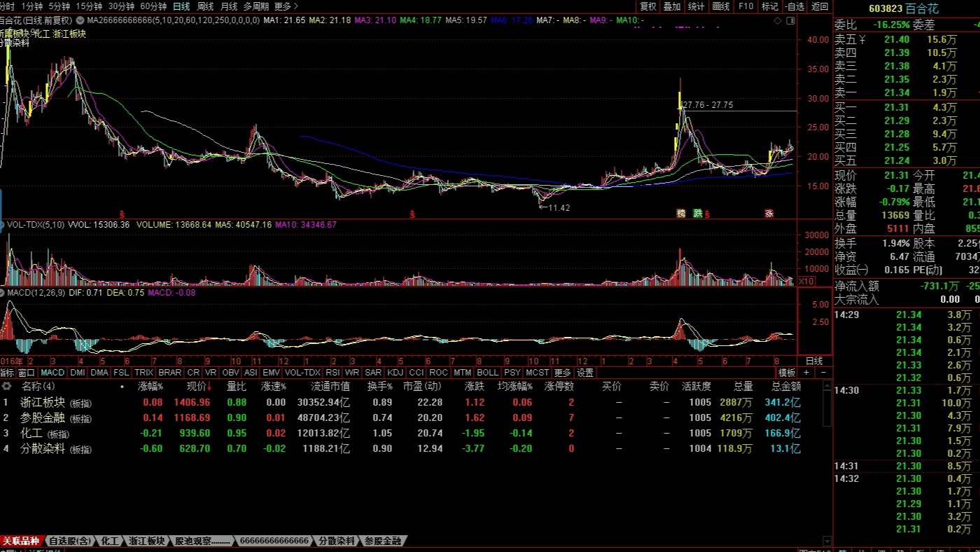Select the 月线 monthly chart period
Image resolution: width=980 pixels, height=552 pixels.
229,6
